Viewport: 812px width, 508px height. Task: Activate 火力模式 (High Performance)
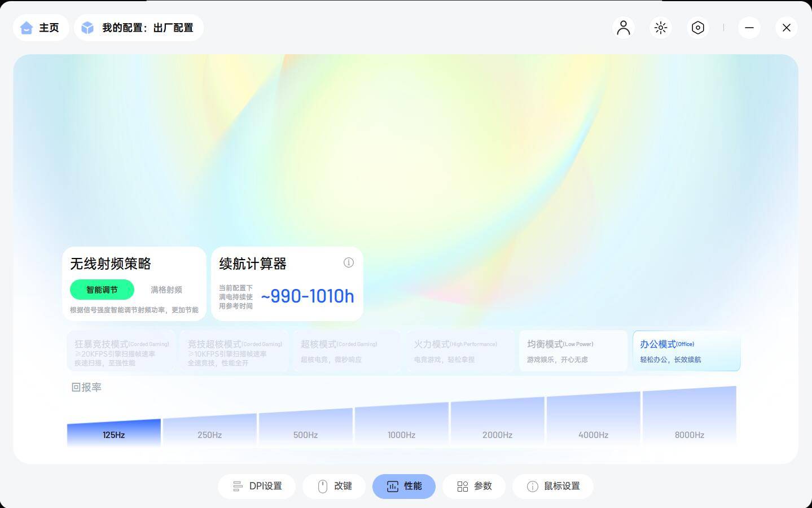(460, 351)
